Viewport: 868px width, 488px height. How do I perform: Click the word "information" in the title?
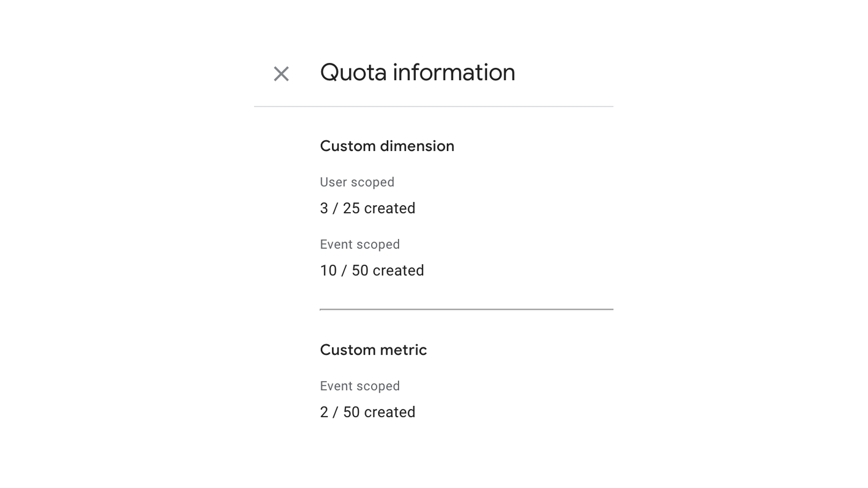[x=454, y=72]
